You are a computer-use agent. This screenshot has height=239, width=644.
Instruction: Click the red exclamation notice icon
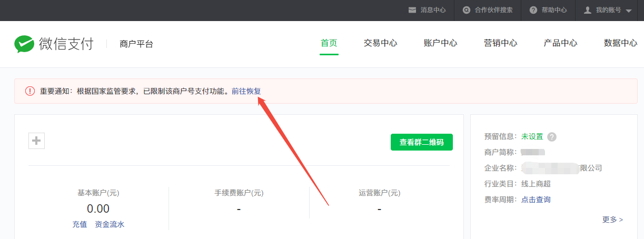click(30, 91)
